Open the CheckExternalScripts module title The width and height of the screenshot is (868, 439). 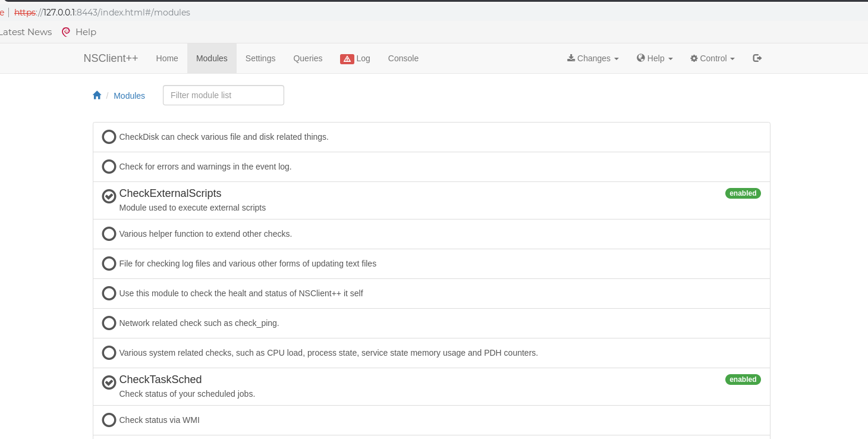pyautogui.click(x=170, y=193)
